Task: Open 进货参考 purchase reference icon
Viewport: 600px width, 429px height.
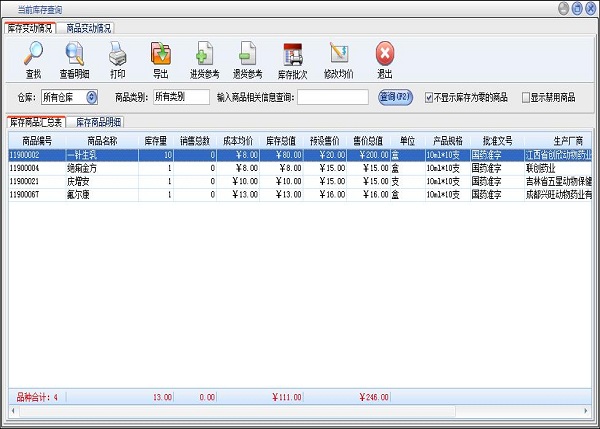Action: (204, 54)
